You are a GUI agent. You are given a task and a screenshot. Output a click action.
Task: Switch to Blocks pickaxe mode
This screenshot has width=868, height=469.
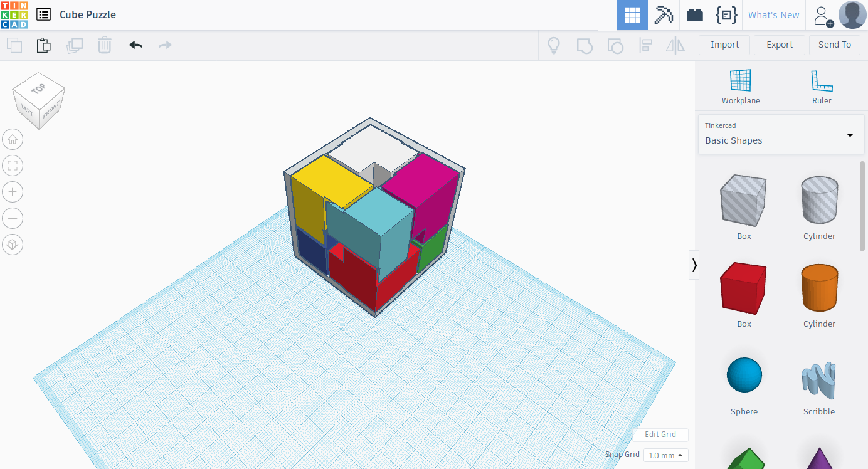[664, 15]
